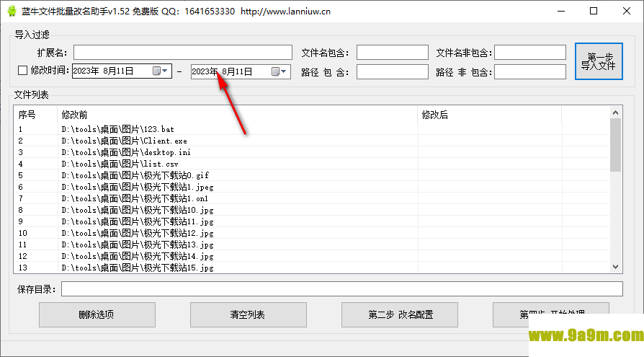
Task: Expand the end date dropdown arrow
Action: (x=283, y=71)
